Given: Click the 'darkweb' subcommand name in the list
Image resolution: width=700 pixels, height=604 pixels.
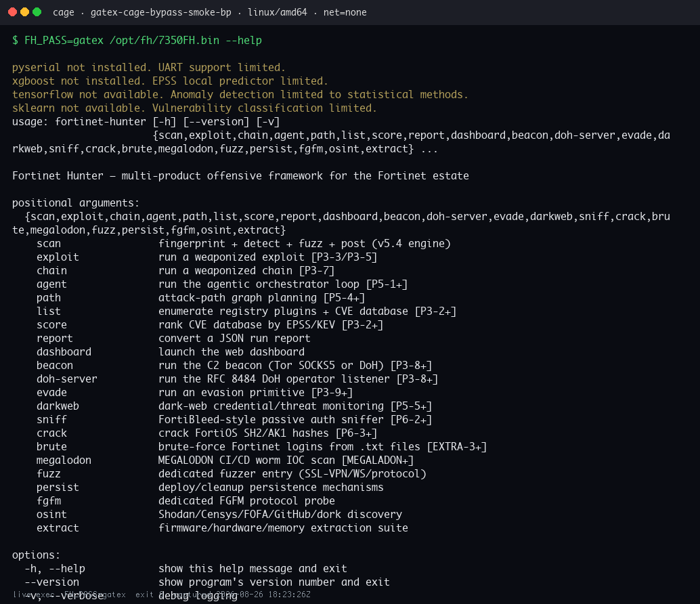Looking at the screenshot, I should click(x=58, y=406).
